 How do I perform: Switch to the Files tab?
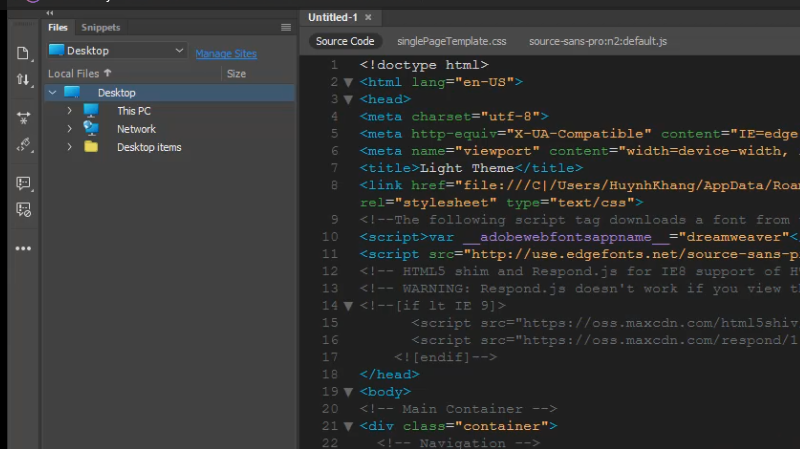pyautogui.click(x=58, y=28)
